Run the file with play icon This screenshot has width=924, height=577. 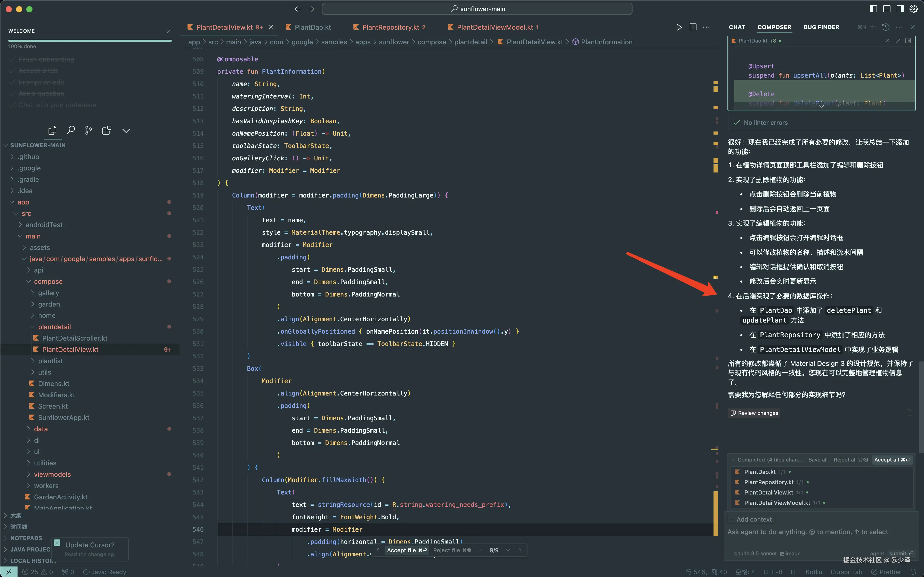(679, 27)
